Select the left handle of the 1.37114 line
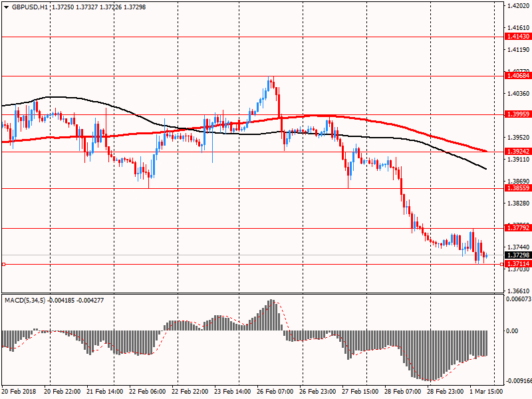Viewport: 532px width, 399px height. [x=3, y=265]
